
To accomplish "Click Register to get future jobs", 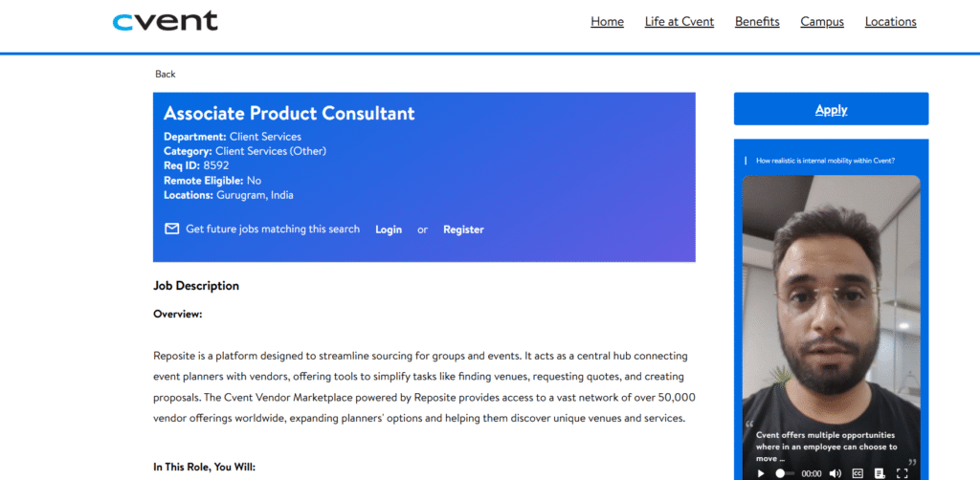I will point(463,229).
